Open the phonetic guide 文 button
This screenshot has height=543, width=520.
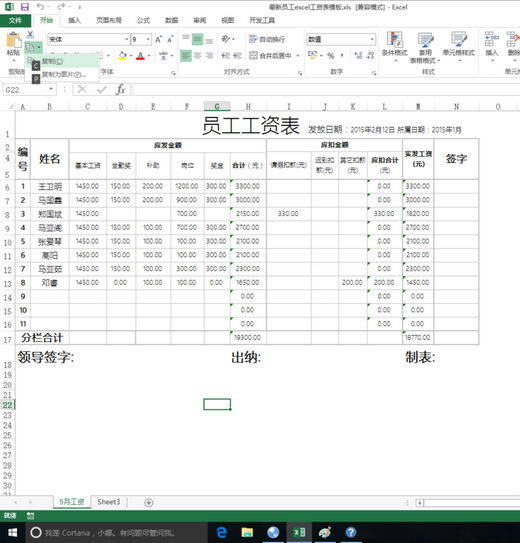[x=163, y=55]
